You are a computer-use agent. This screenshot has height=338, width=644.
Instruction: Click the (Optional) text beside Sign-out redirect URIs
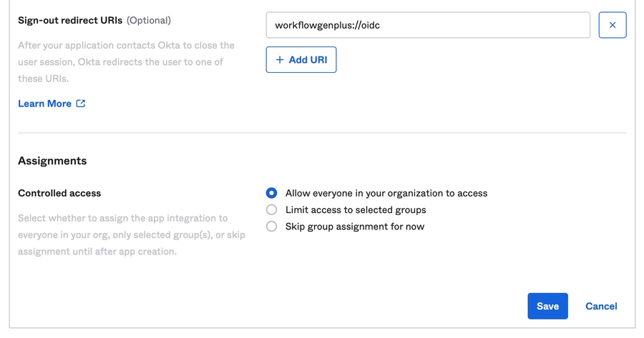(x=149, y=21)
